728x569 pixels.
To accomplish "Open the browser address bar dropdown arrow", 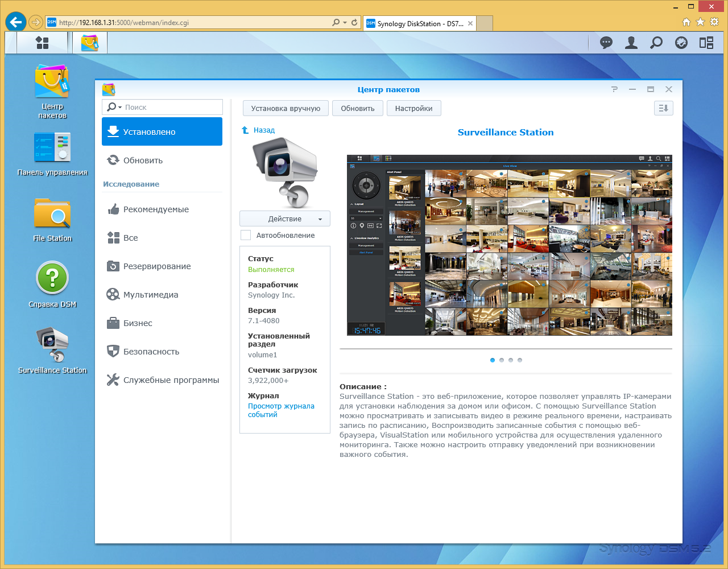I will coord(345,23).
